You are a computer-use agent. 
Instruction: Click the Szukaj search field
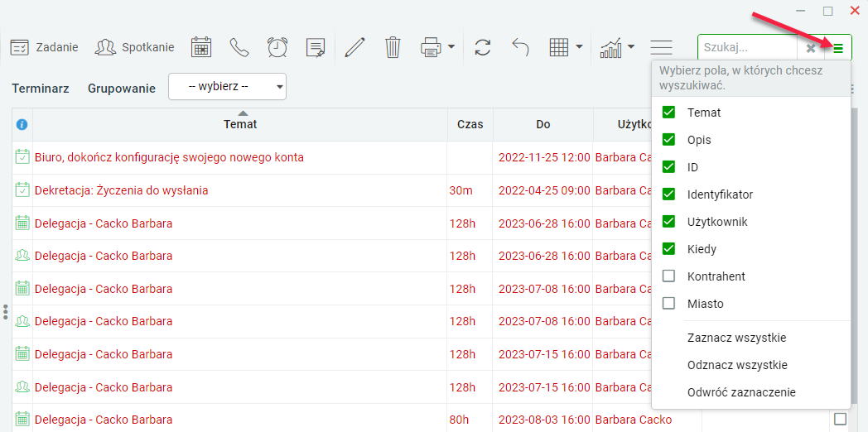click(x=747, y=48)
